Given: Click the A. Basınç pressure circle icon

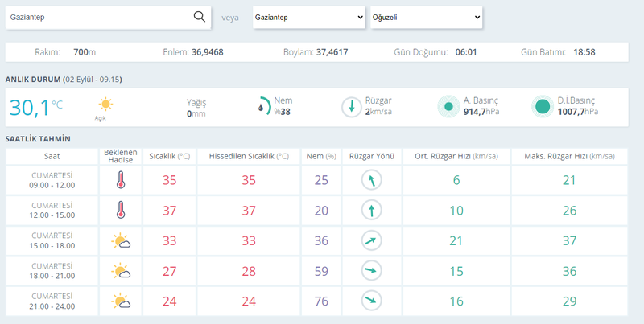Looking at the screenshot, I should pyautogui.click(x=448, y=107).
